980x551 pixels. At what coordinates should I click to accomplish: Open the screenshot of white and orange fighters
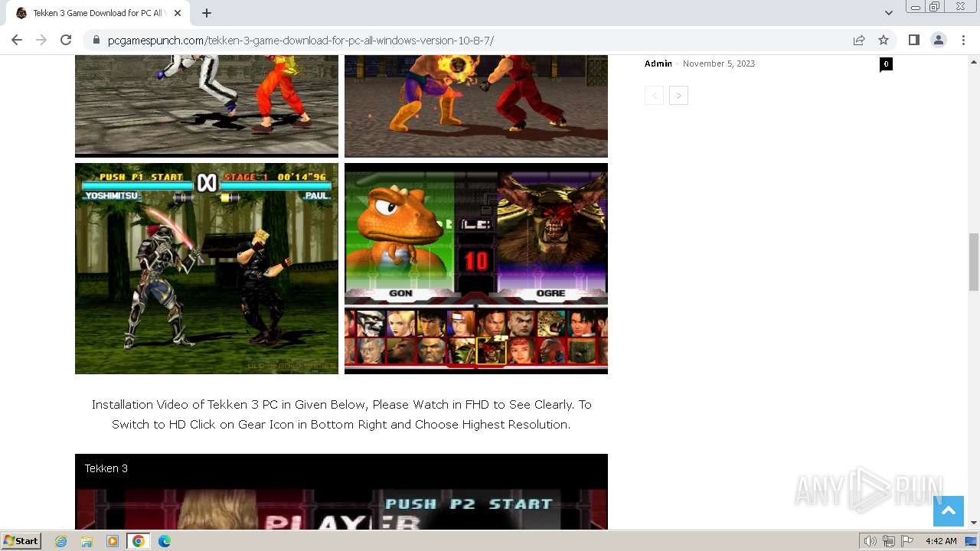pos(207,106)
